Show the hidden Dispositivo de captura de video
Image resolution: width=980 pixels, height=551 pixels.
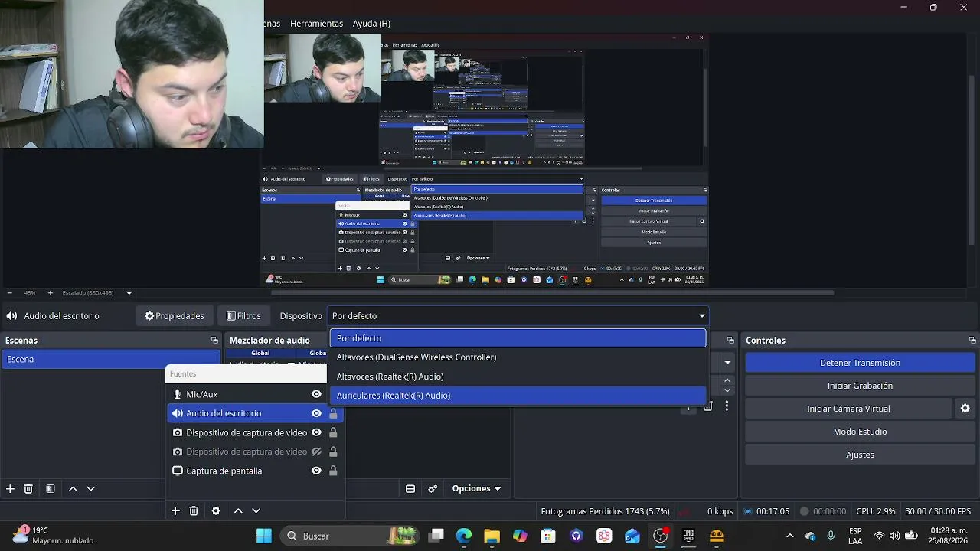[316, 452]
